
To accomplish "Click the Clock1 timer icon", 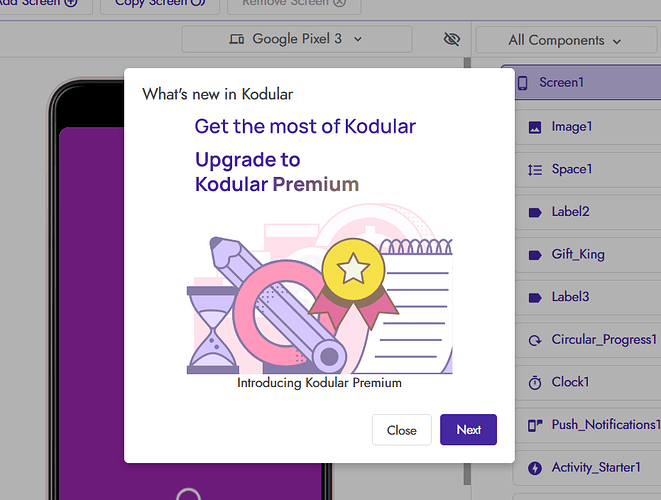I will point(535,382).
